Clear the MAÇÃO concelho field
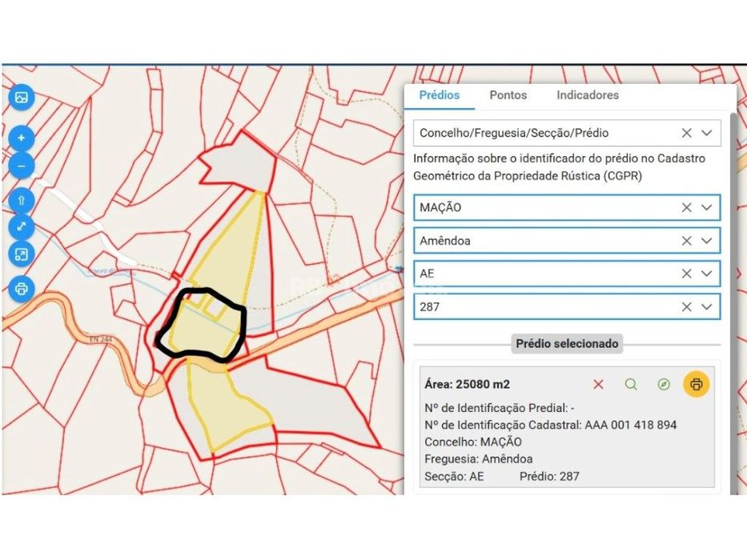Viewport: 747px width, 560px height. [686, 208]
